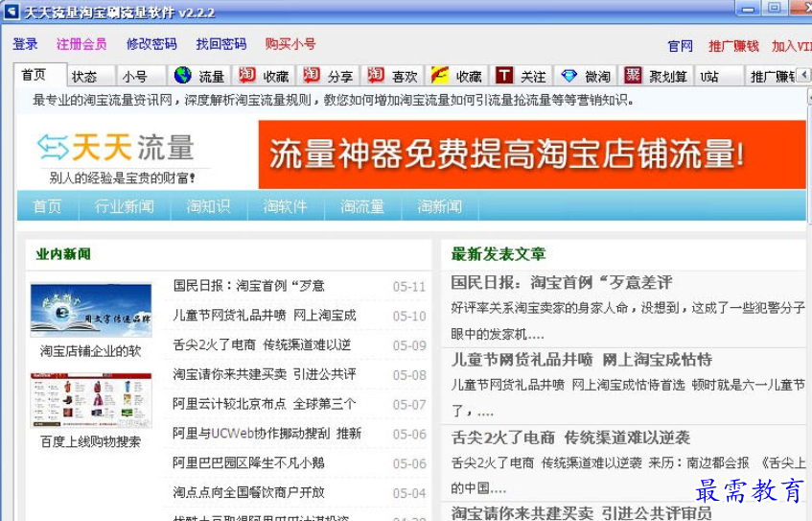Open news 淘宝请你来共建买卖 引进公共评
Screen dimensions: 812x521
pyautogui.click(x=265, y=374)
